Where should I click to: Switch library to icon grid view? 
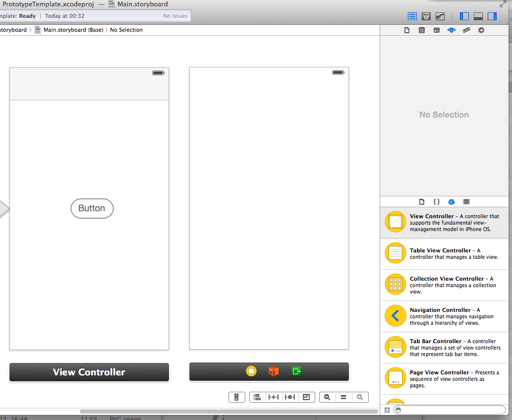pyautogui.click(x=387, y=410)
